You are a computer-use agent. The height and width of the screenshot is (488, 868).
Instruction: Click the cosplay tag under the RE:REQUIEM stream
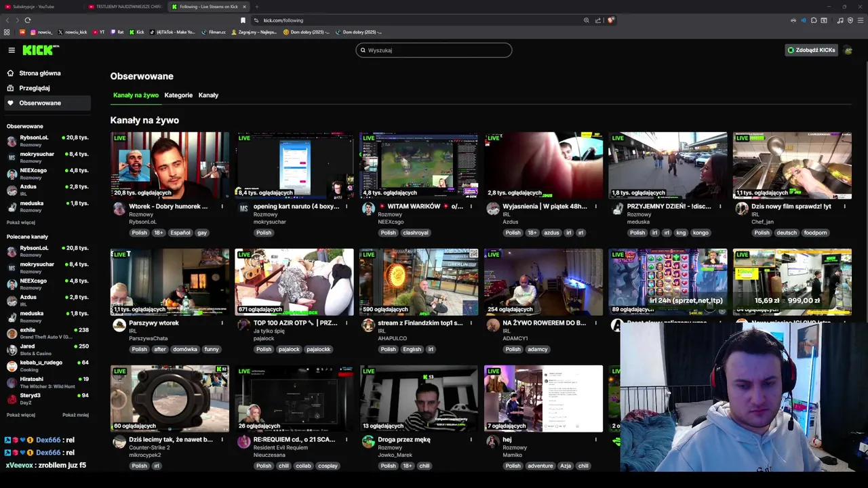tap(328, 466)
